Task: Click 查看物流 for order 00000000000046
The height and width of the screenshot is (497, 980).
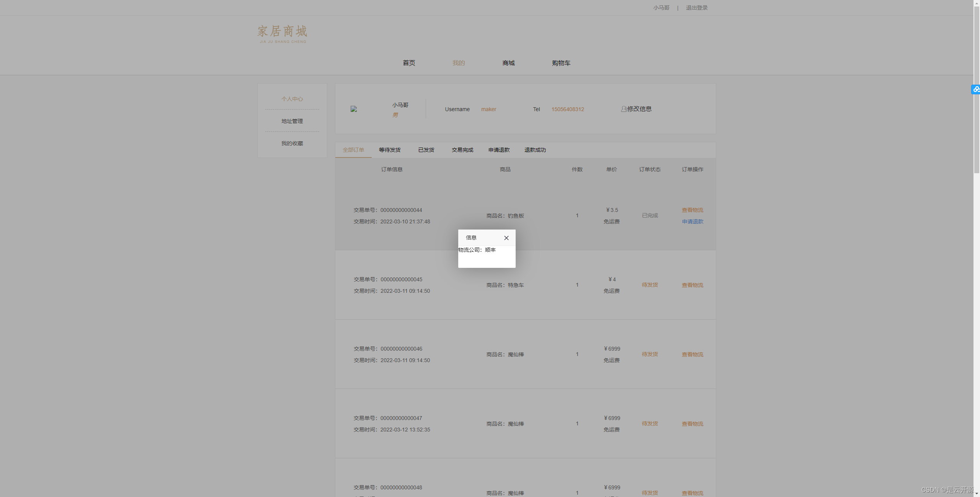Action: point(692,354)
